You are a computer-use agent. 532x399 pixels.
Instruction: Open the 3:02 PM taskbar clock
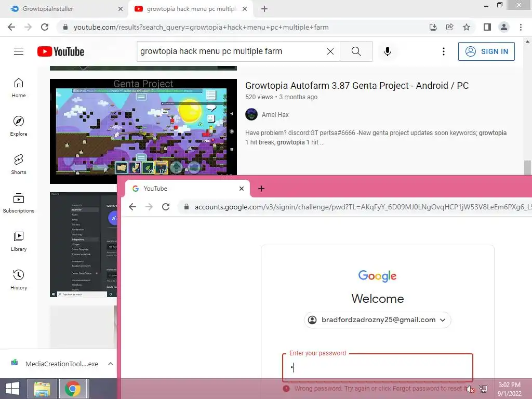tap(509, 389)
